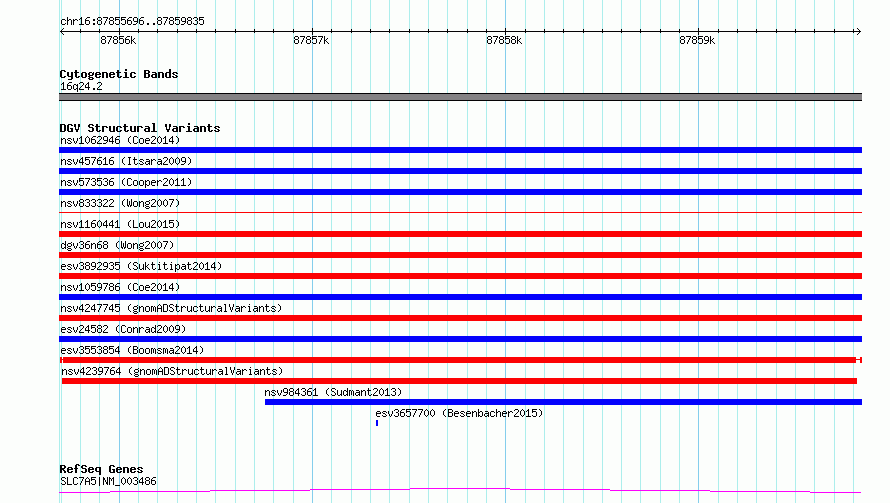Select nsv984361 (Sudmant2013) label
This screenshot has height=503, width=890.
tap(333, 392)
